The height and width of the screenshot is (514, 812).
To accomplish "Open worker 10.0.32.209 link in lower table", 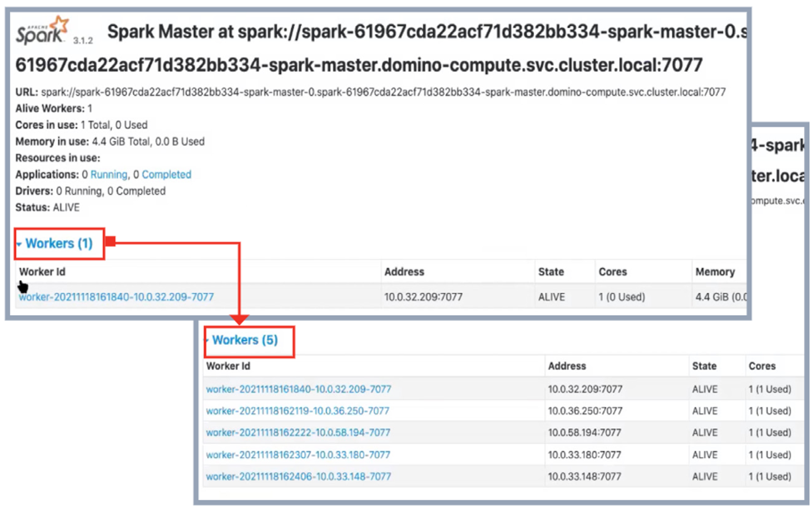I will coord(298,389).
